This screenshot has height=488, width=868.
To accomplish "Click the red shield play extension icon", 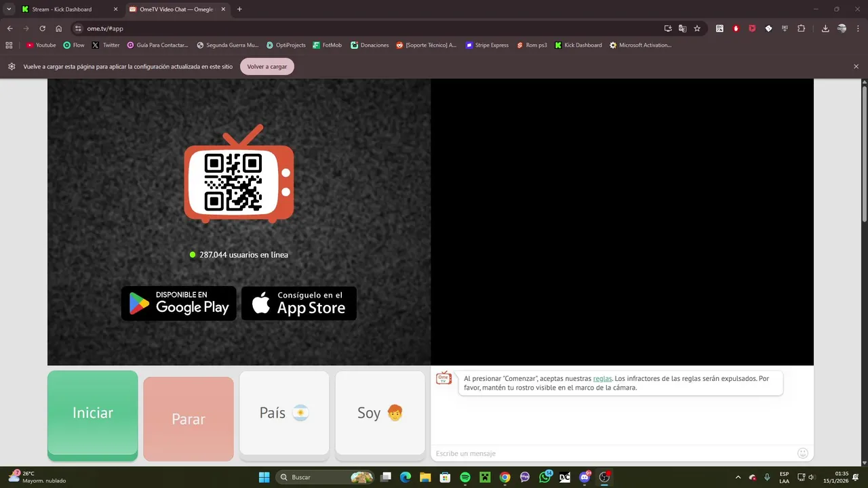I will pos(752,28).
